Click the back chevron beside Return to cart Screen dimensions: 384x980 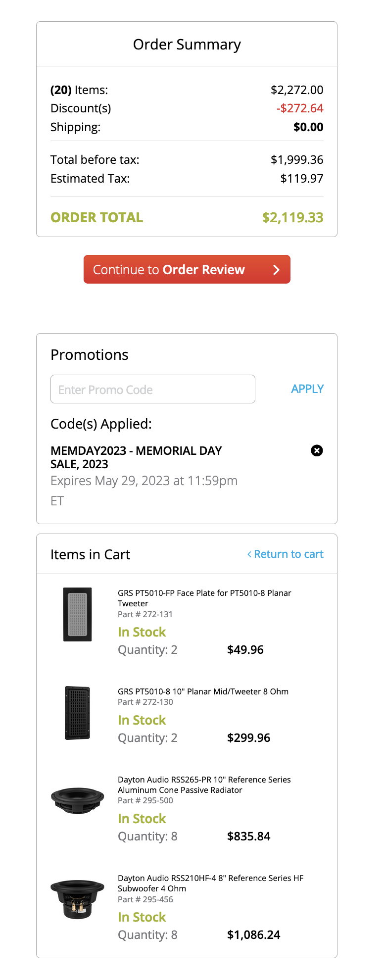click(x=249, y=554)
